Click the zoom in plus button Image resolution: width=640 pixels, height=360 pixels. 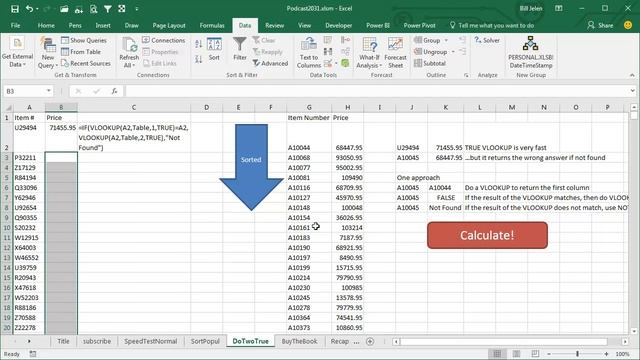[606, 354]
